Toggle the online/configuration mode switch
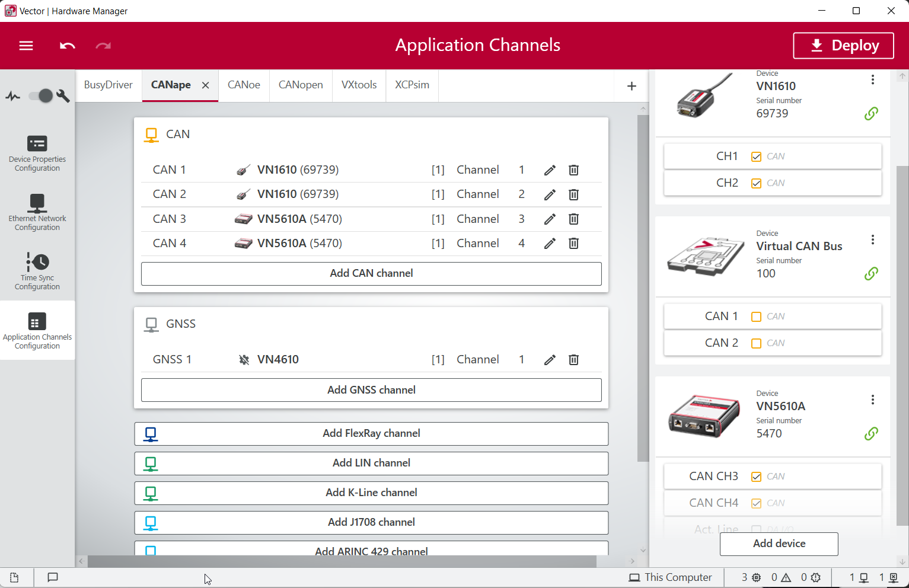The height and width of the screenshot is (588, 909). click(x=40, y=95)
